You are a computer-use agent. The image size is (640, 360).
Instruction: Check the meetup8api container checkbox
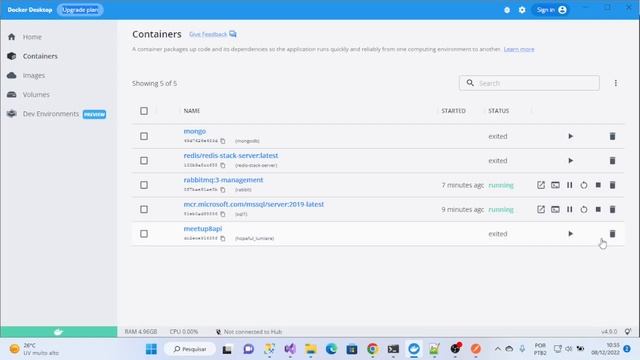(144, 234)
